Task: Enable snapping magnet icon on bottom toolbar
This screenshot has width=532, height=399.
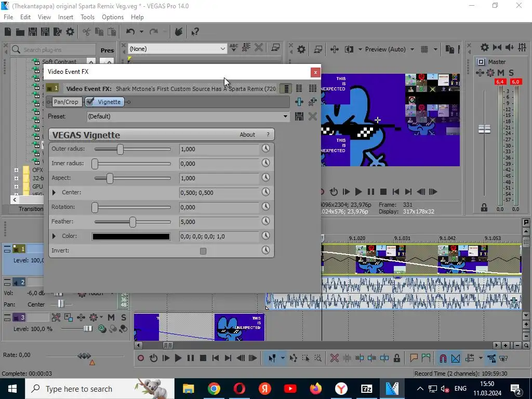Action: [443, 358]
